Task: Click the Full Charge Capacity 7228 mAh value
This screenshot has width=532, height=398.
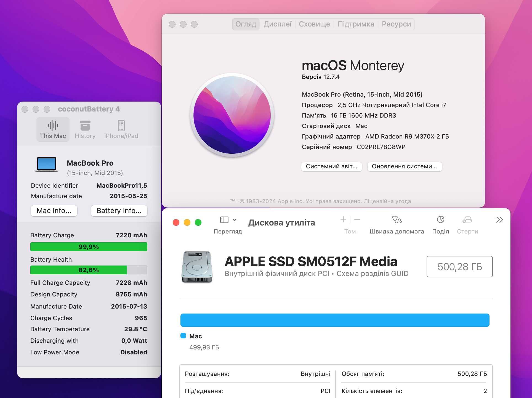Action: click(131, 283)
